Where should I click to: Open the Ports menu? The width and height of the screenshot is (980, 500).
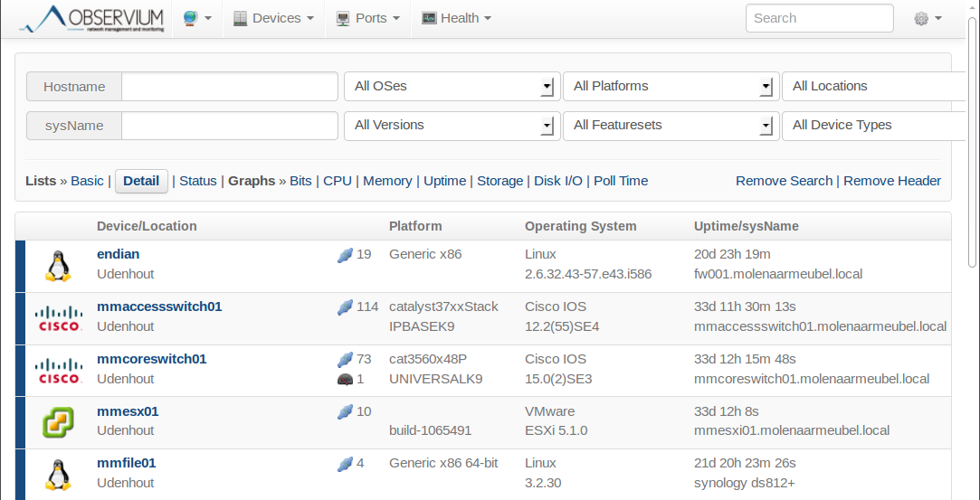point(368,18)
